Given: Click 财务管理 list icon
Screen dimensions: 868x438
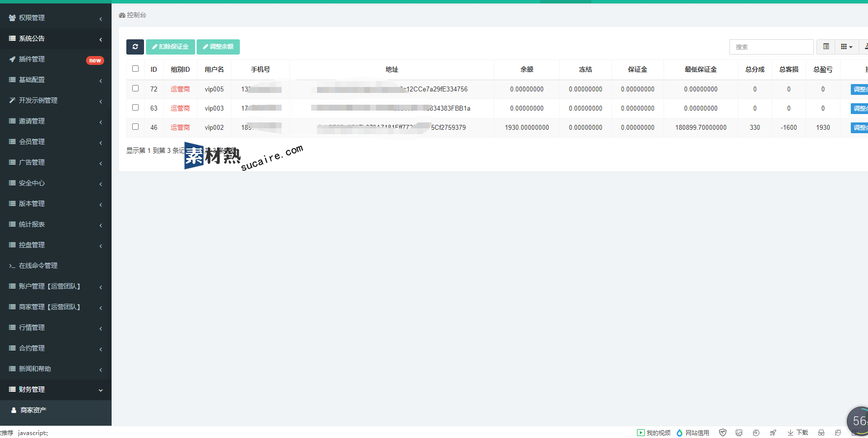Looking at the screenshot, I should click(12, 389).
